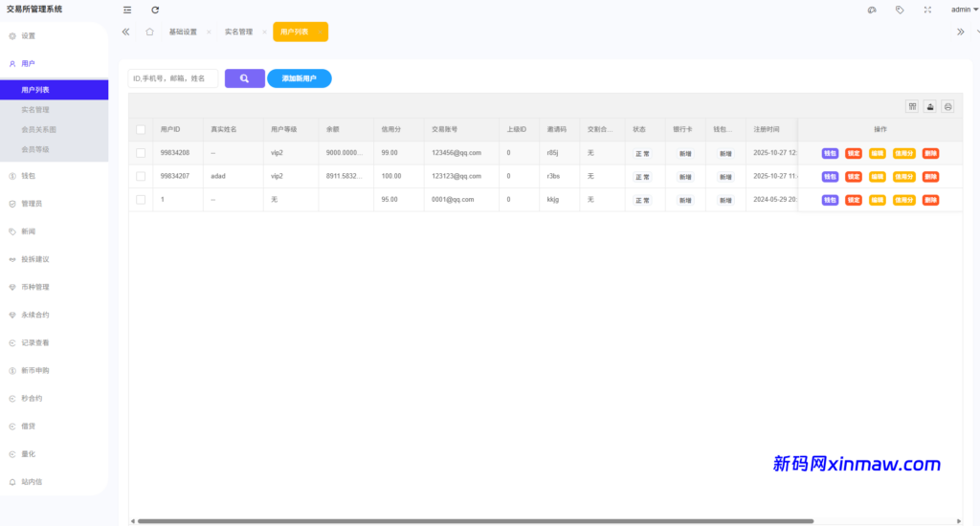Click the table print icon
Screen dimensions: 980x526
[947, 107]
